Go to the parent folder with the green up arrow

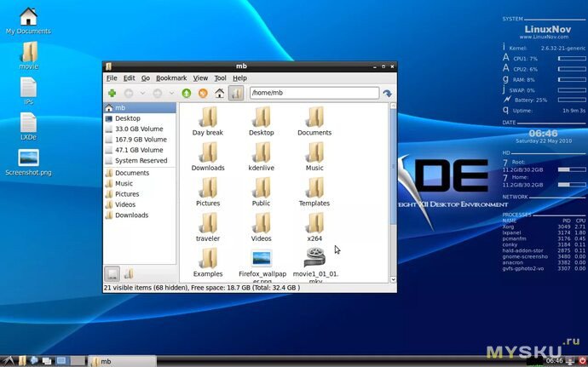[186, 93]
